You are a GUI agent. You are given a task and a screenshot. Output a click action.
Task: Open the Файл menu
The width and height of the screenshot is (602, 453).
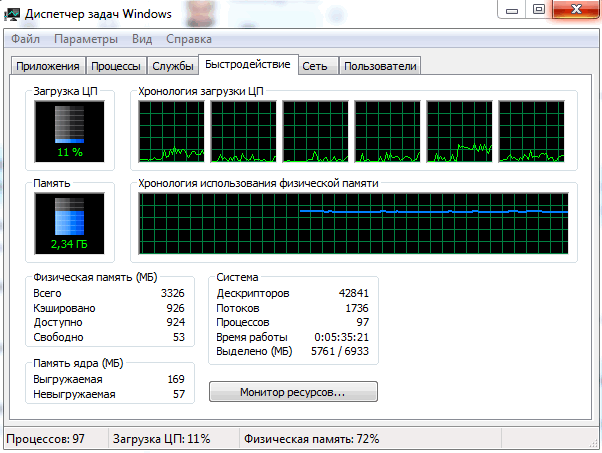point(25,39)
